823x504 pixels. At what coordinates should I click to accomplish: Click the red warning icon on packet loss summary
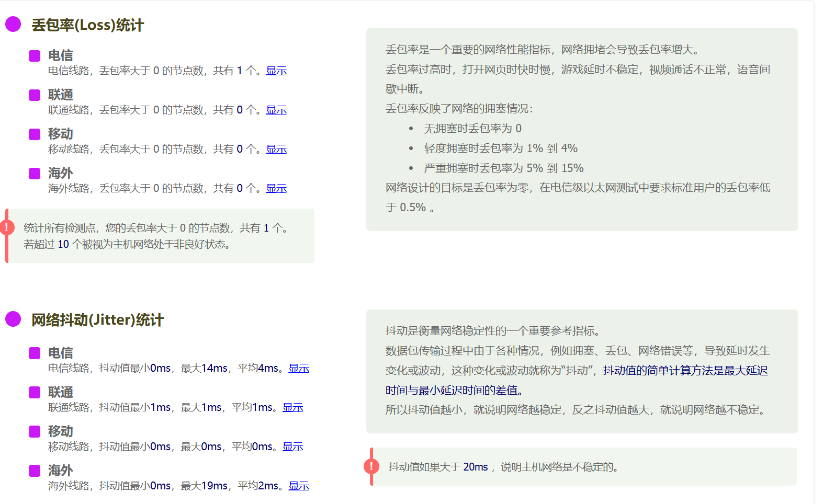(7, 227)
